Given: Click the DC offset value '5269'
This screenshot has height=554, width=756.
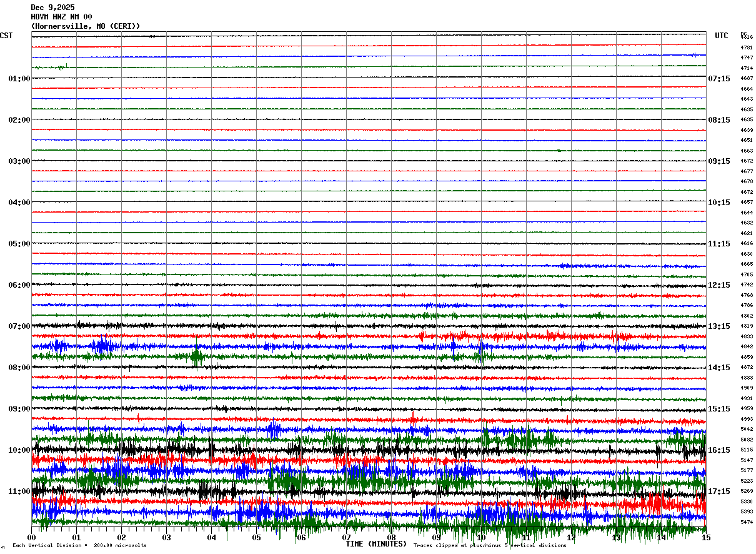Looking at the screenshot, I should [x=747, y=491].
